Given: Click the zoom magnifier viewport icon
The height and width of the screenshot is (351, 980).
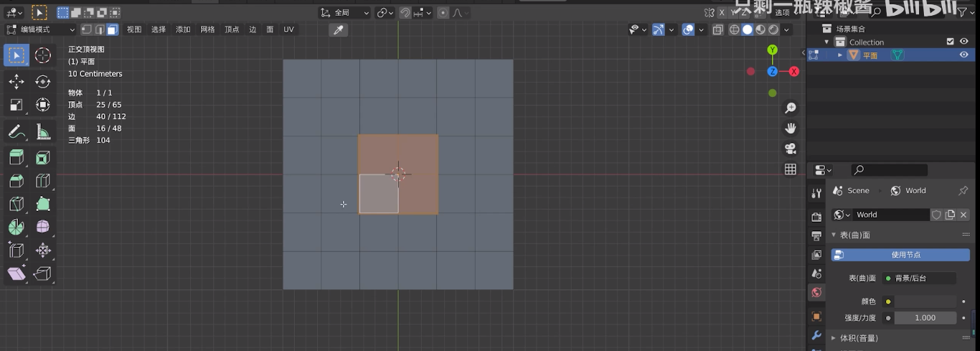Looking at the screenshot, I should point(791,108).
